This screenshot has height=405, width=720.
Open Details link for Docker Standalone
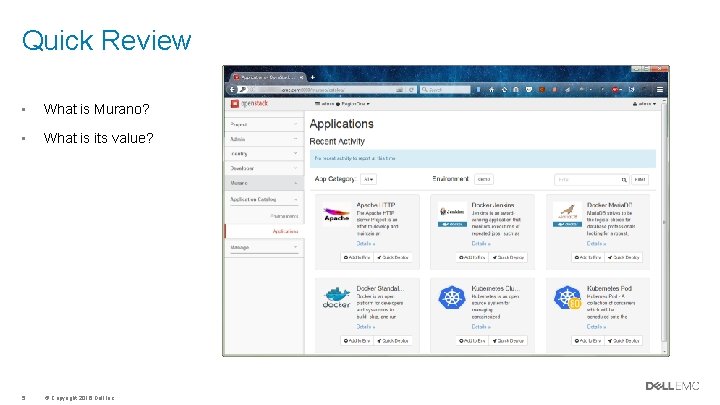click(366, 326)
